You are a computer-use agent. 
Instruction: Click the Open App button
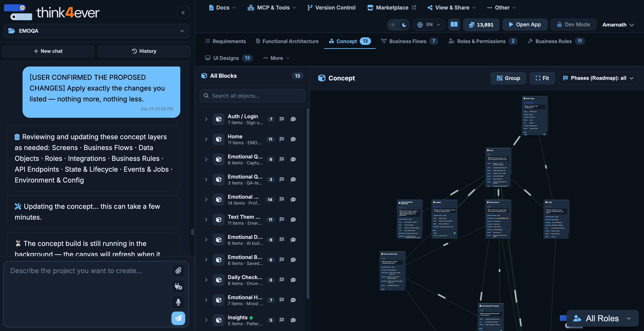pyautogui.click(x=525, y=25)
